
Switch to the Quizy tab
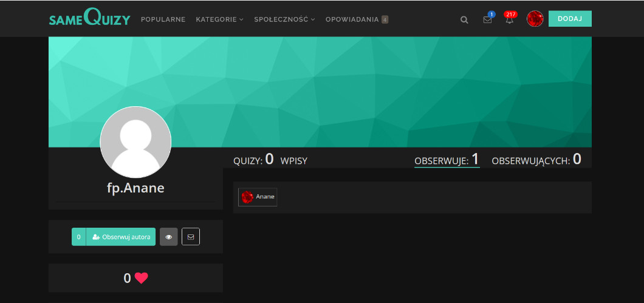tap(253, 160)
